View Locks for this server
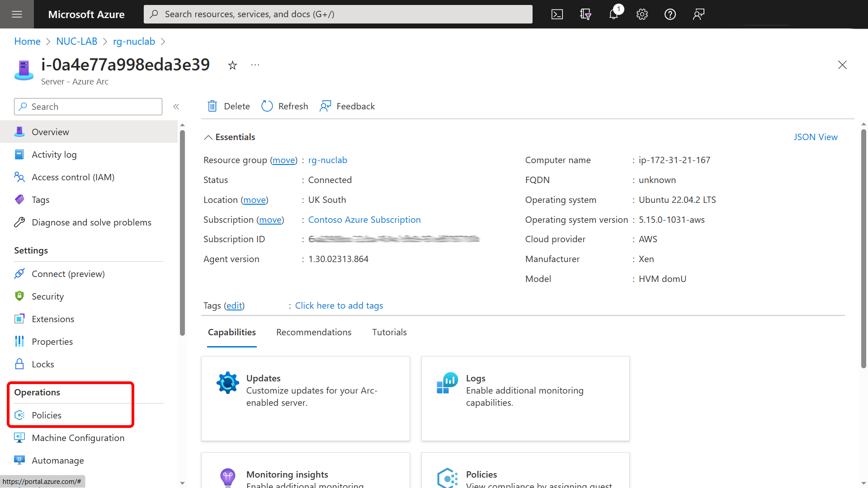This screenshot has width=868, height=488. click(43, 364)
